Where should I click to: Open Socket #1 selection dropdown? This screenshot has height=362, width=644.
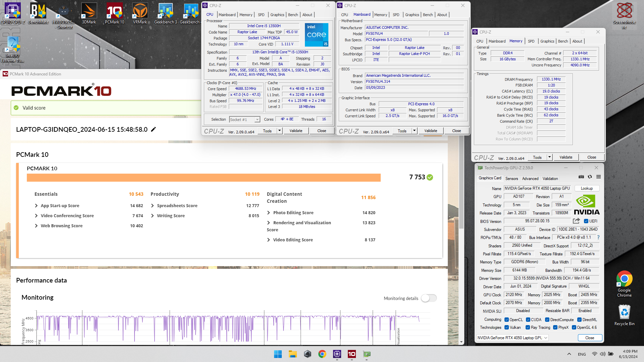pyautogui.click(x=245, y=119)
